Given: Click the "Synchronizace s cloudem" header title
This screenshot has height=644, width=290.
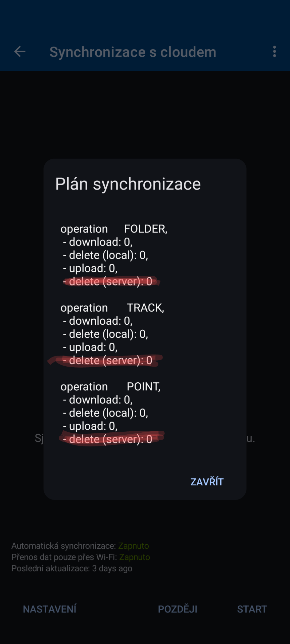Looking at the screenshot, I should point(133,52).
